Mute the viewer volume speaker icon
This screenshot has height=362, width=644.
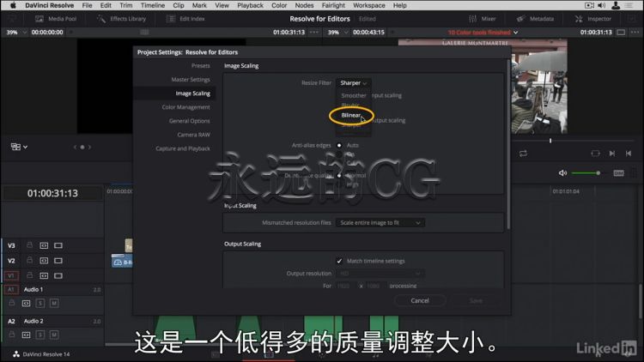pos(562,172)
